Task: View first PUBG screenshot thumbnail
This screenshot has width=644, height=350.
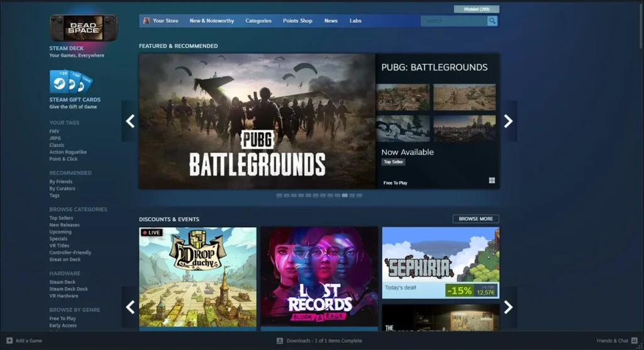Action: click(403, 97)
